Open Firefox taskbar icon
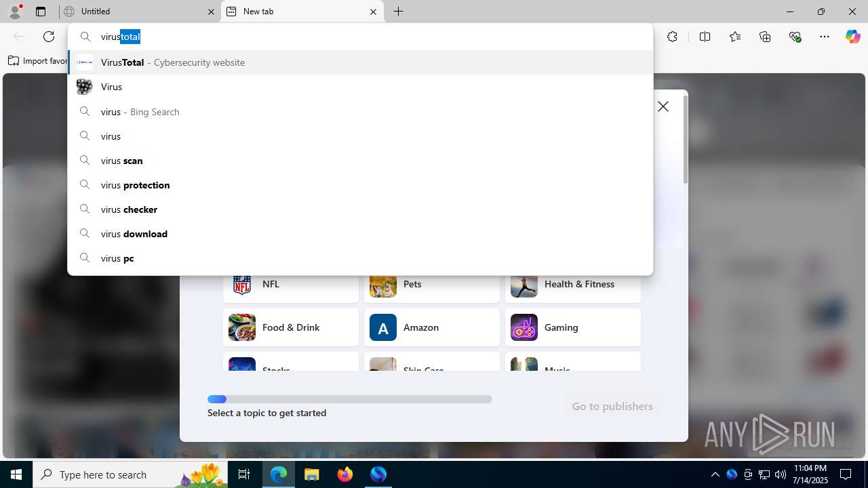This screenshot has height=488, width=868. coord(345,474)
